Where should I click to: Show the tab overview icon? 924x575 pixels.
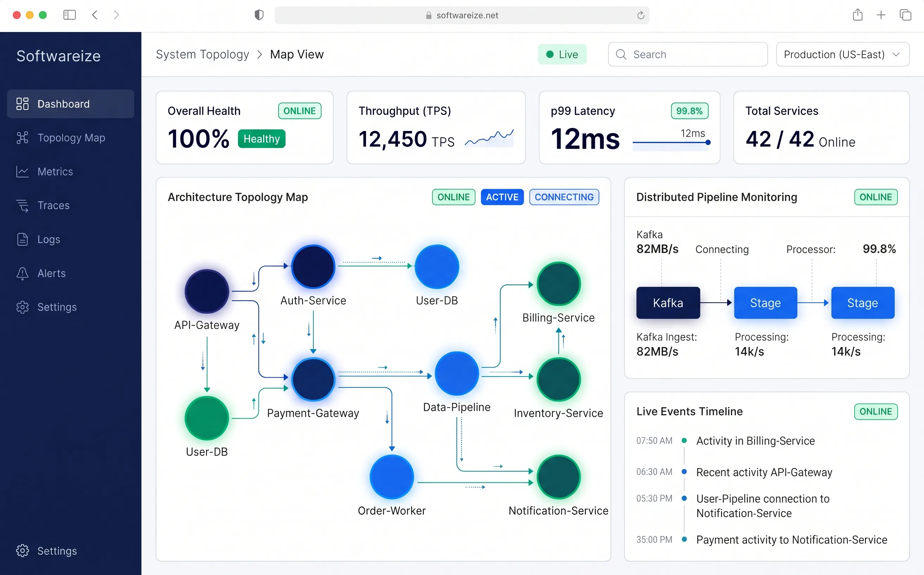coord(905,15)
